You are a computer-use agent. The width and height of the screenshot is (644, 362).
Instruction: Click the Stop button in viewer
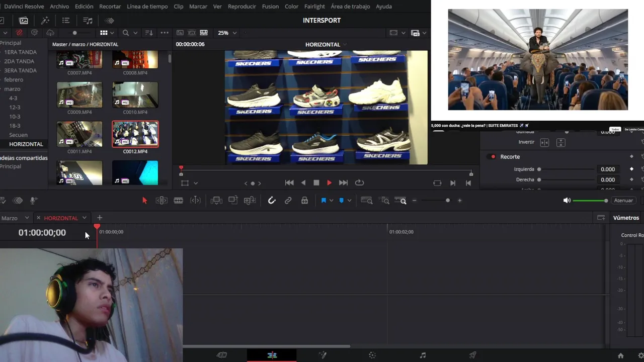[x=316, y=183]
